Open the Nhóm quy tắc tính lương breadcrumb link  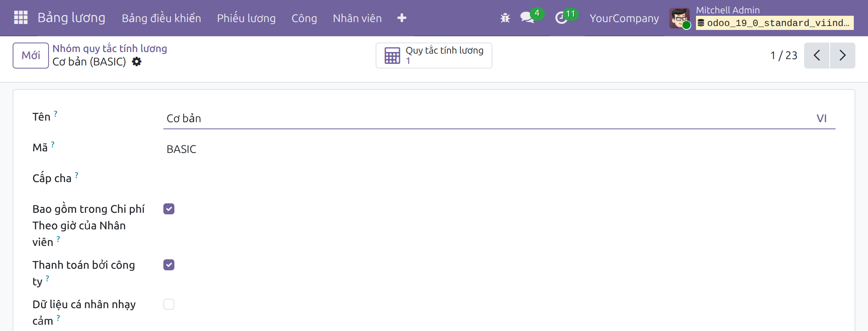tap(110, 48)
